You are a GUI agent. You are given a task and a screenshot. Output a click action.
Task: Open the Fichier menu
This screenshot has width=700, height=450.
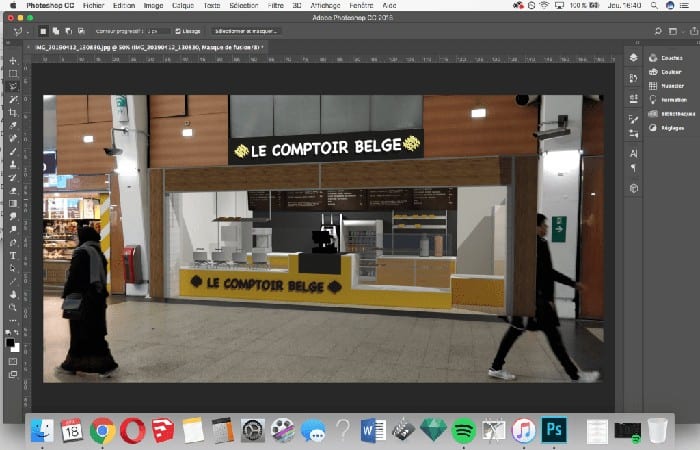[x=93, y=5]
